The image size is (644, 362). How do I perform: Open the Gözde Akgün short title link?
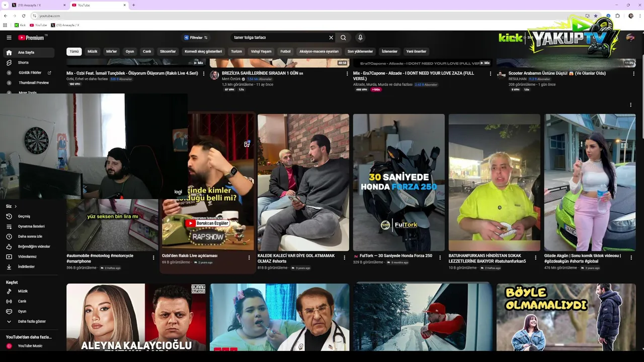583,258
